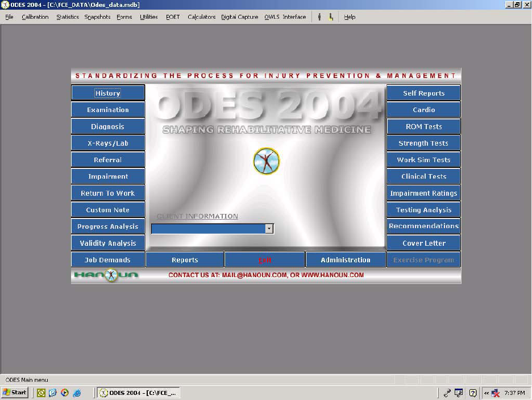This screenshot has height=400, width=532.
Task: Open the Snapshots menu
Action: pyautogui.click(x=97, y=17)
